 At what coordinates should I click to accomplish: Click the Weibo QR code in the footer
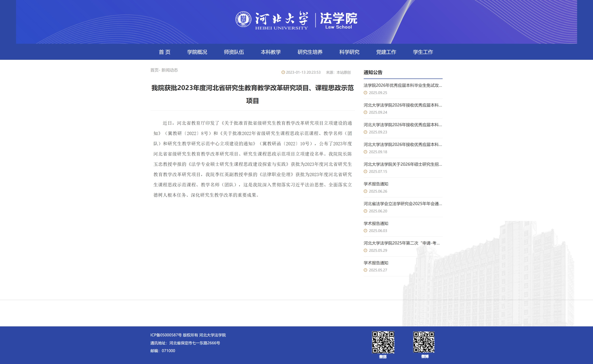point(424,342)
